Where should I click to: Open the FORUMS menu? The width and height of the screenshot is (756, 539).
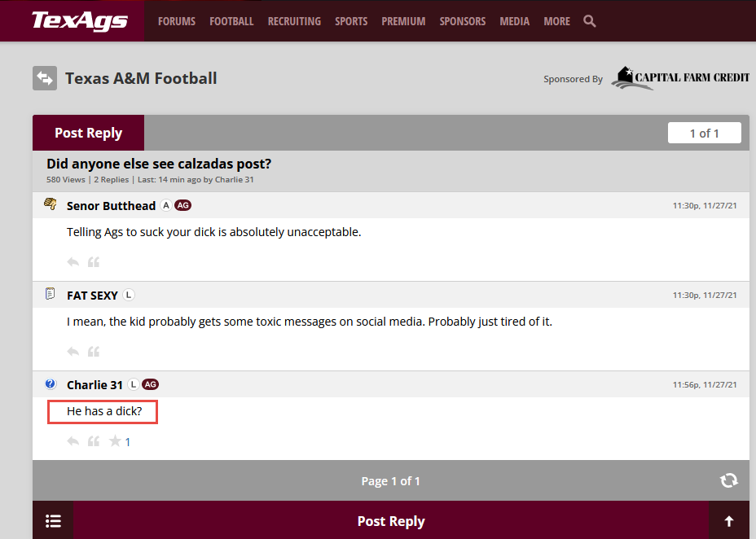tap(177, 21)
